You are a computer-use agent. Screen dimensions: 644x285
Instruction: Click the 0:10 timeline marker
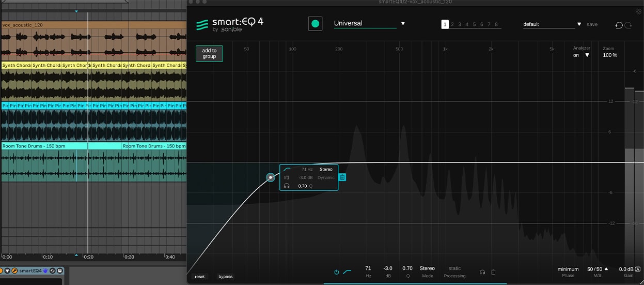[x=48, y=257]
